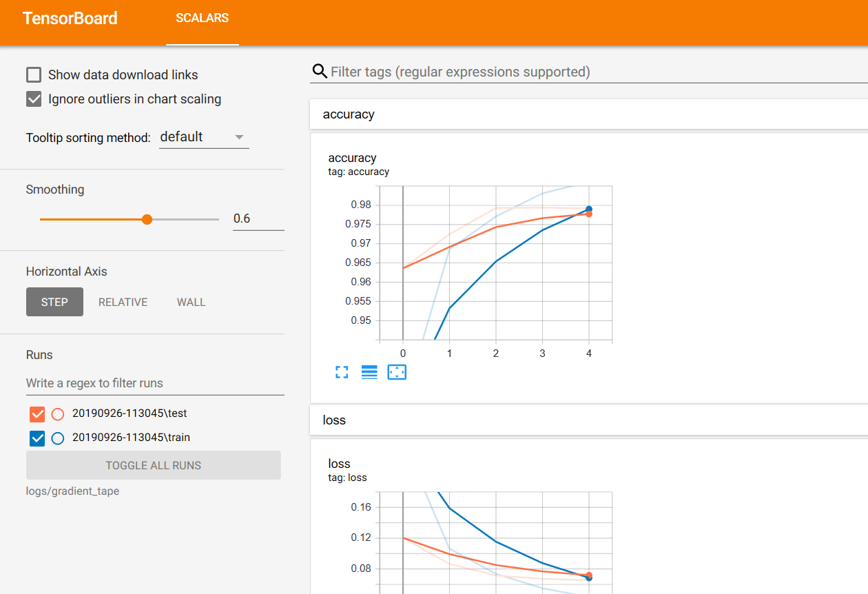This screenshot has width=868, height=594.
Task: Click the 'tag: loss' label
Action: click(x=347, y=478)
